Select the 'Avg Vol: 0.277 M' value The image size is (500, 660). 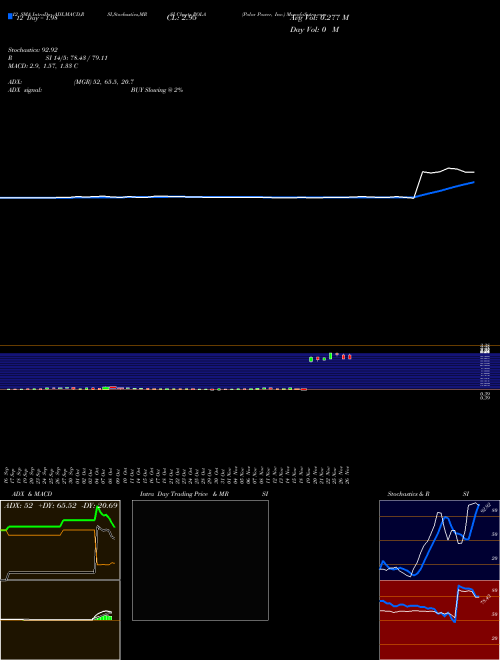click(319, 17)
